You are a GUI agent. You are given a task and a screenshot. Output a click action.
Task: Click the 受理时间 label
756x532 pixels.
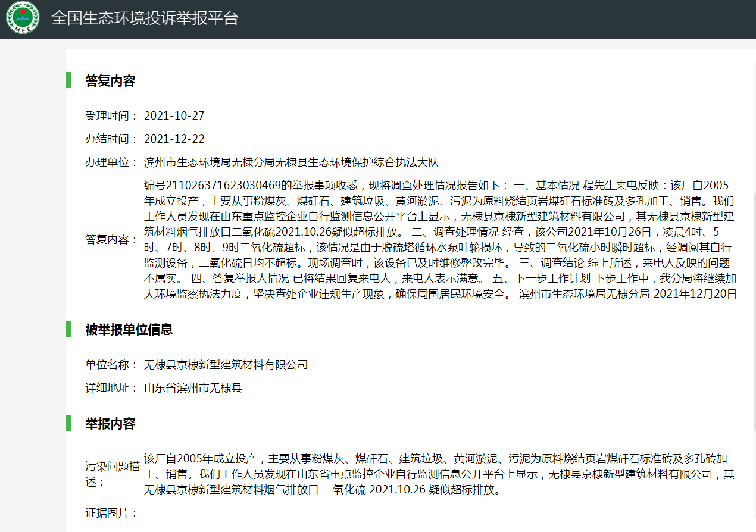(x=111, y=115)
